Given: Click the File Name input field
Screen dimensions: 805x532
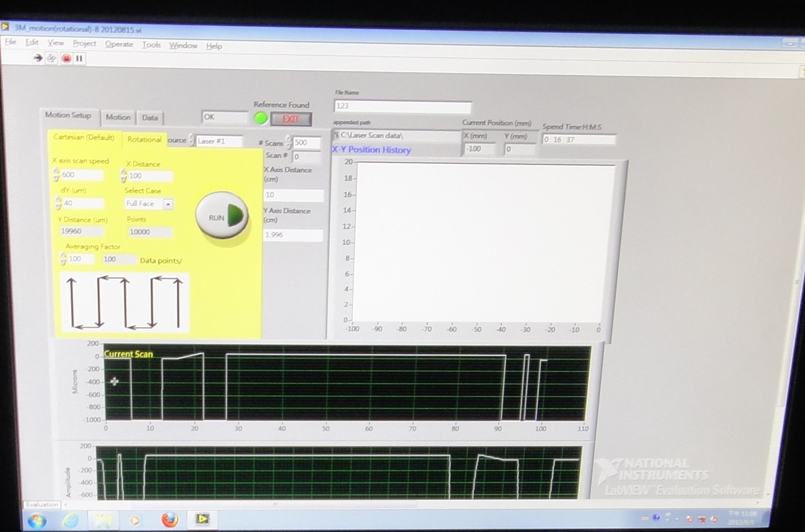Looking at the screenshot, I should coord(402,106).
